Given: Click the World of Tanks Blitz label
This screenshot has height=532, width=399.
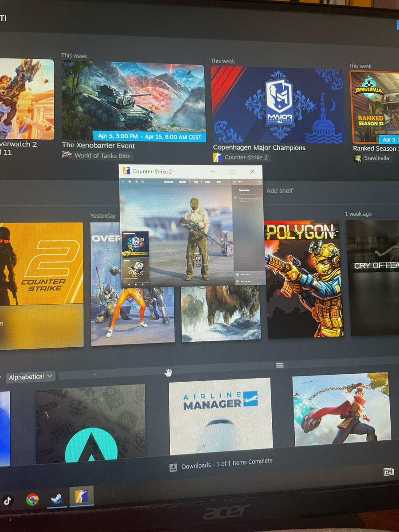Looking at the screenshot, I should point(102,156).
